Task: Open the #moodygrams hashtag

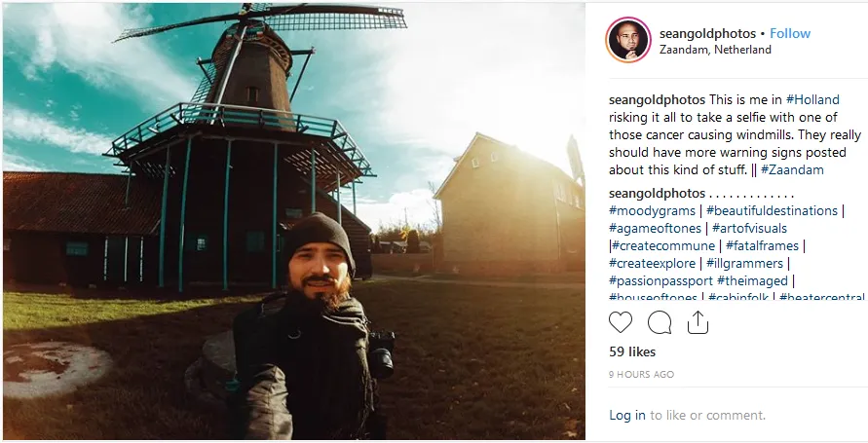Action: 652,210
